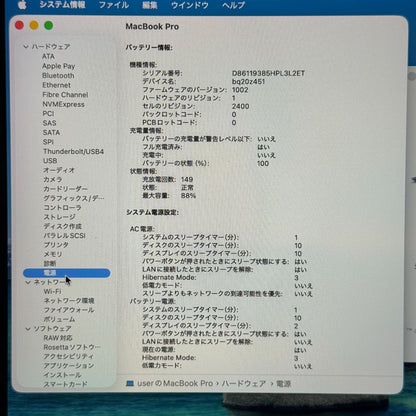The image size is (416, 416).
Task: Select Apple Pay in the sidebar
Action: (59, 66)
